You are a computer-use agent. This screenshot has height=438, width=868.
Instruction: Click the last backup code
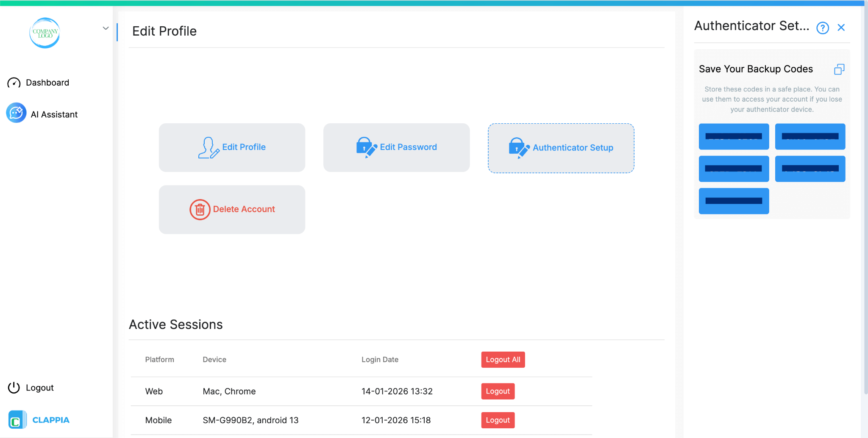734,201
